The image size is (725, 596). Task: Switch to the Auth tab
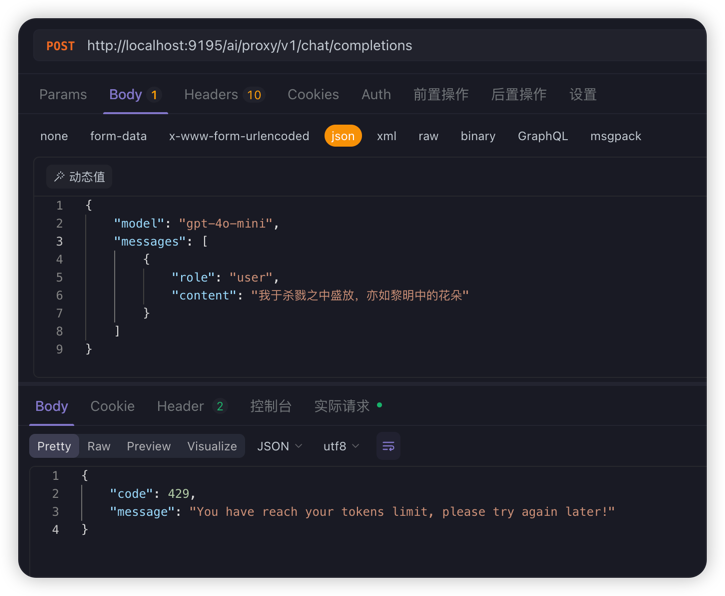pos(376,94)
